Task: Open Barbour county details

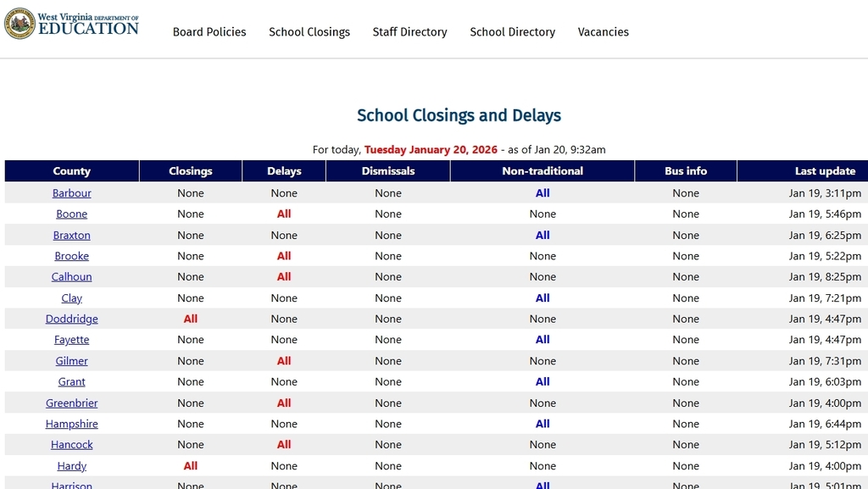Action: tap(71, 193)
